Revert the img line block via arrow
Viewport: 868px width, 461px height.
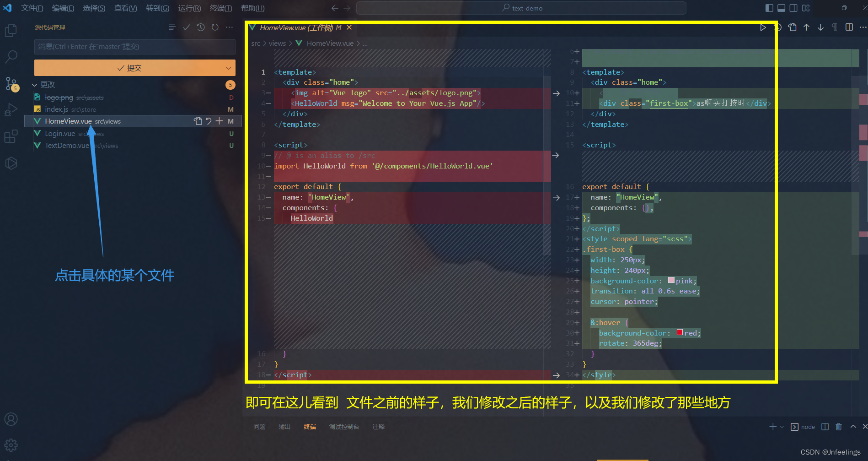(x=556, y=93)
